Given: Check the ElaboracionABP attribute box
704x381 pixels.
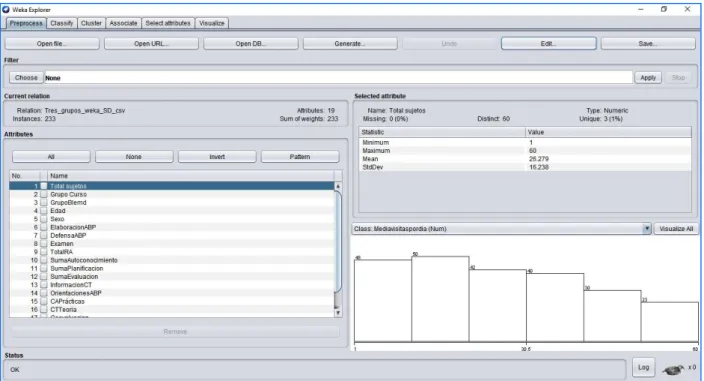Looking at the screenshot, I should (x=44, y=227).
